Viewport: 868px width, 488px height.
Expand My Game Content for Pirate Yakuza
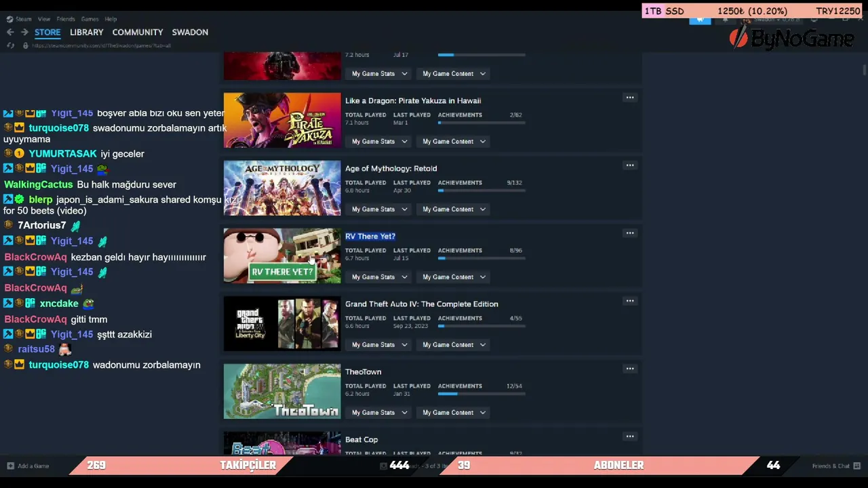454,142
